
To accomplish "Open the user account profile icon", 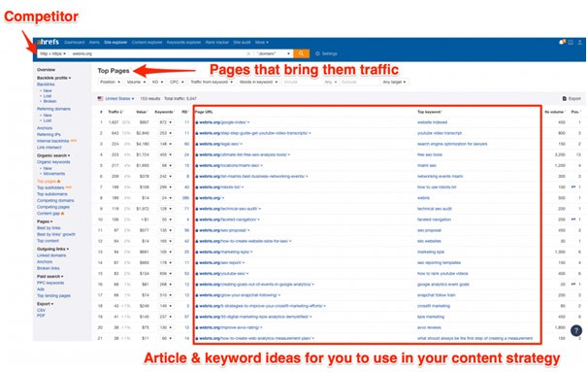I will [579, 42].
